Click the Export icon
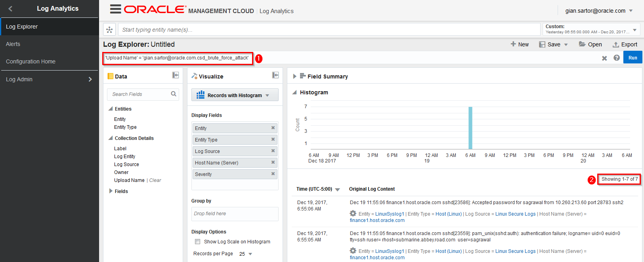This screenshot has height=262, width=644. click(x=616, y=44)
